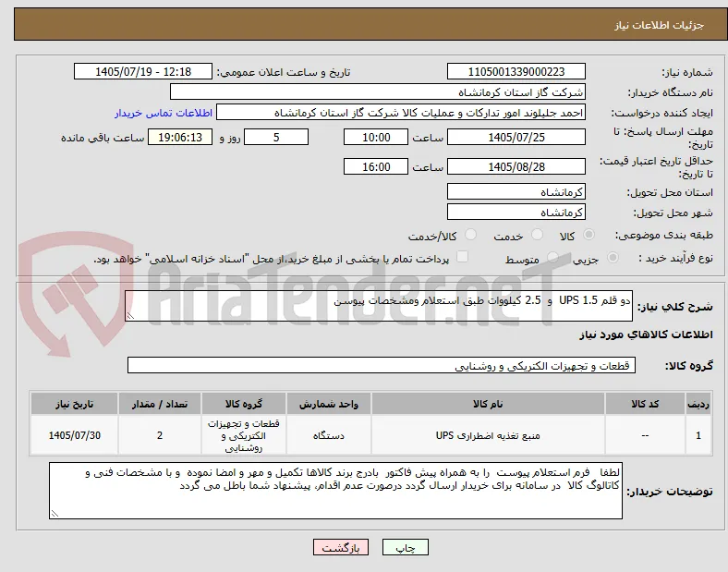Click the توضیحات خریدار notes textarea

coord(335,491)
